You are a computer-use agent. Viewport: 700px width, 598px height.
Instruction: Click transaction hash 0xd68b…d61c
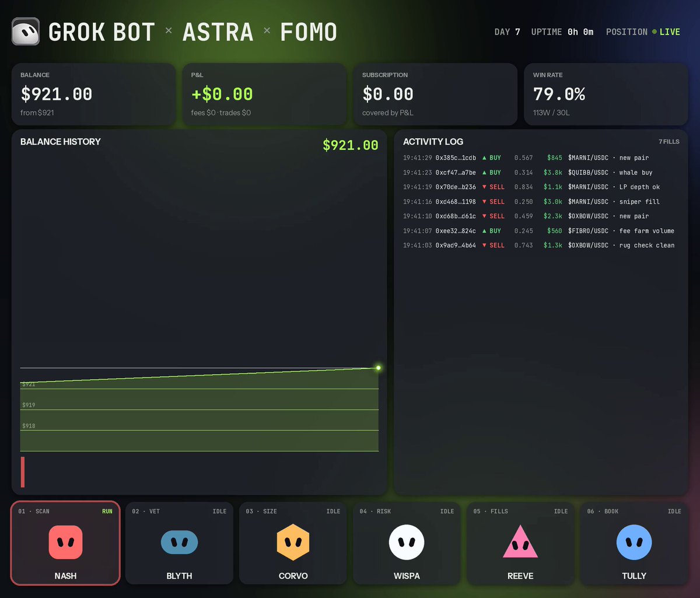(x=456, y=216)
